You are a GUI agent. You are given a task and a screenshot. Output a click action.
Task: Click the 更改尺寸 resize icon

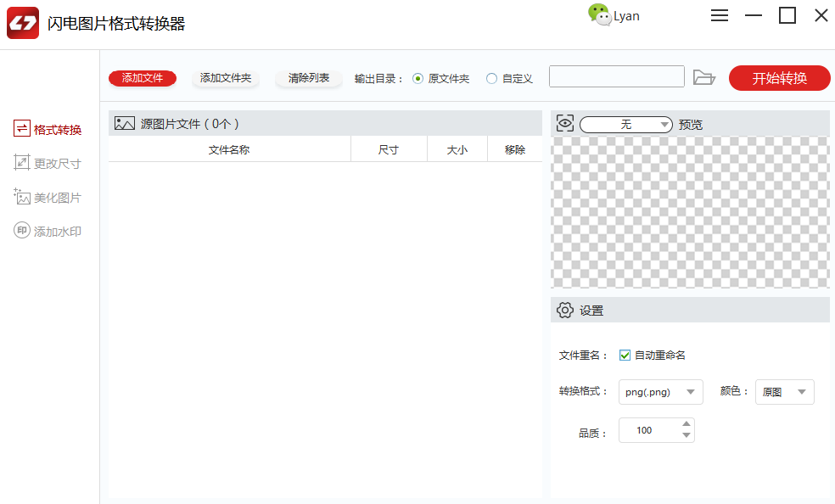coord(22,162)
